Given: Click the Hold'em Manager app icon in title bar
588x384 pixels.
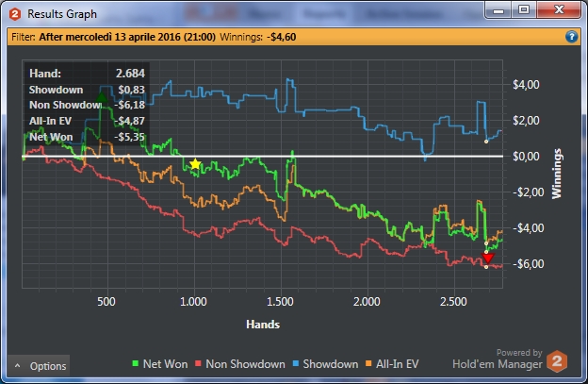Looking at the screenshot, I should click(15, 14).
